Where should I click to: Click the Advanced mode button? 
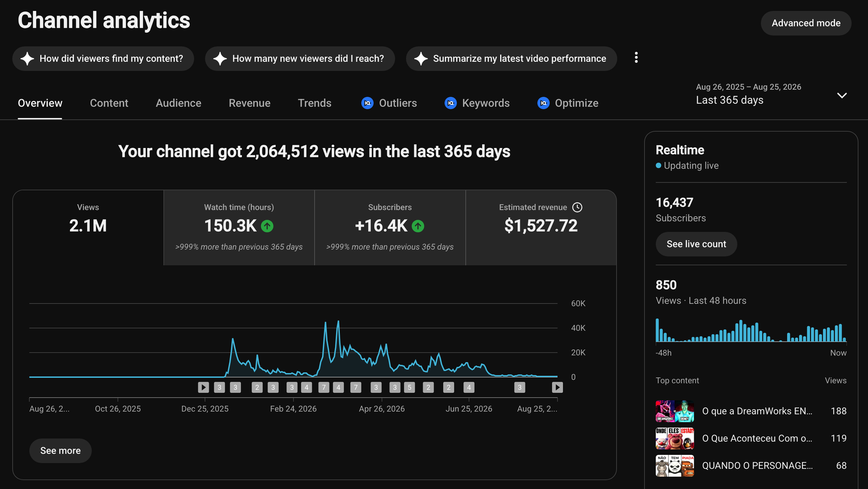(806, 23)
